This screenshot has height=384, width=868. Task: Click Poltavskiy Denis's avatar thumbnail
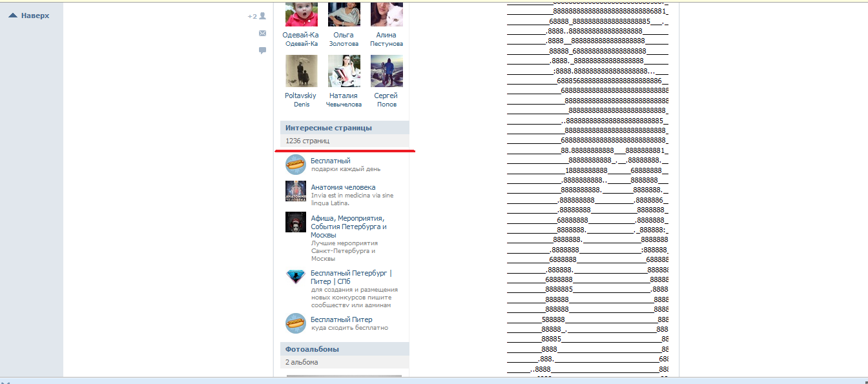302,71
